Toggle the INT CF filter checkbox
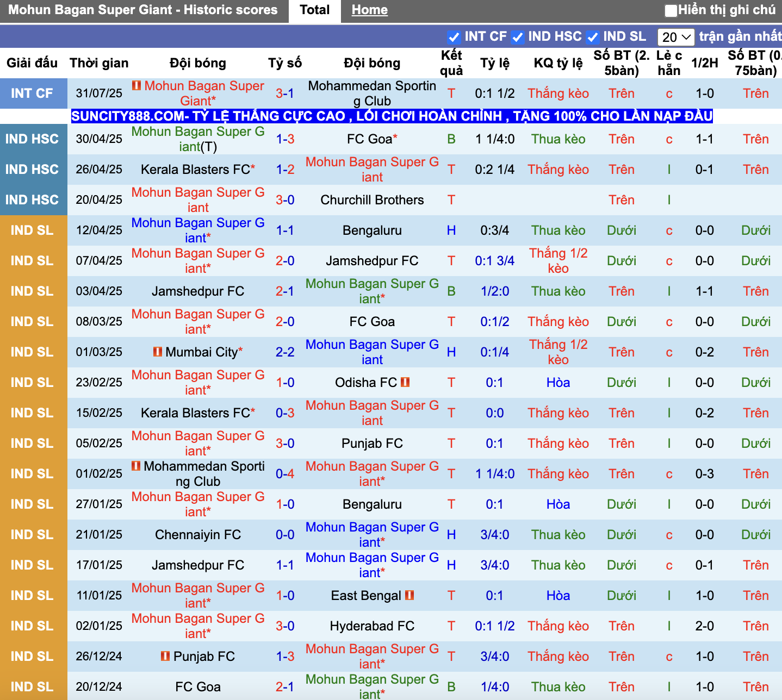 454,37
